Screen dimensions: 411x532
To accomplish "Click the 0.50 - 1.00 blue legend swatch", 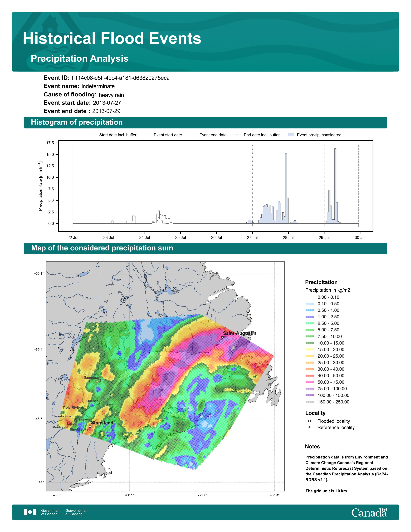I will (x=309, y=310).
